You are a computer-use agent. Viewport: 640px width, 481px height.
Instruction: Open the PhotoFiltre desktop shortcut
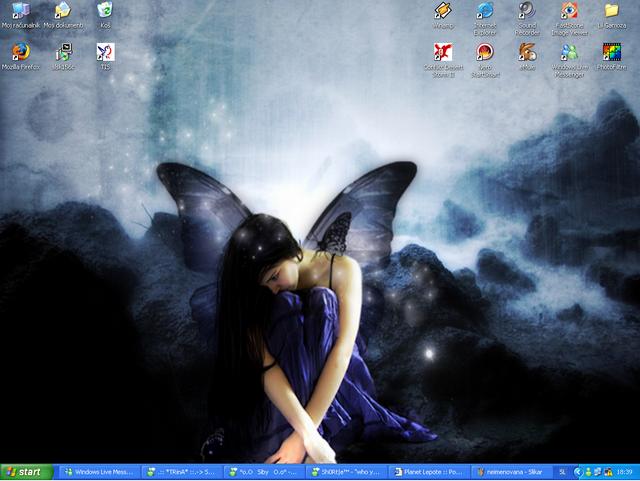(x=611, y=52)
